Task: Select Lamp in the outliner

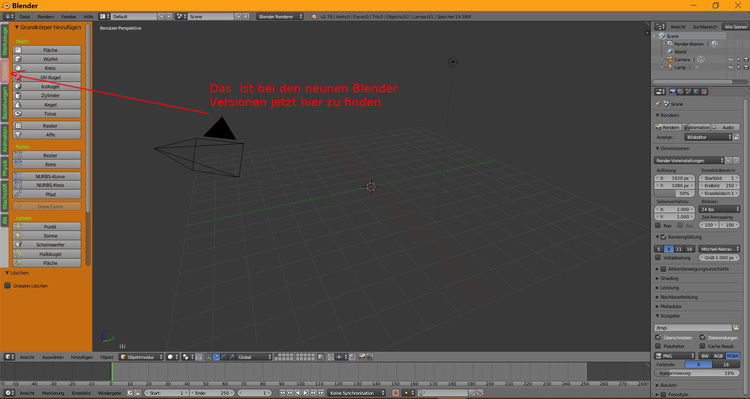Action: [680, 67]
